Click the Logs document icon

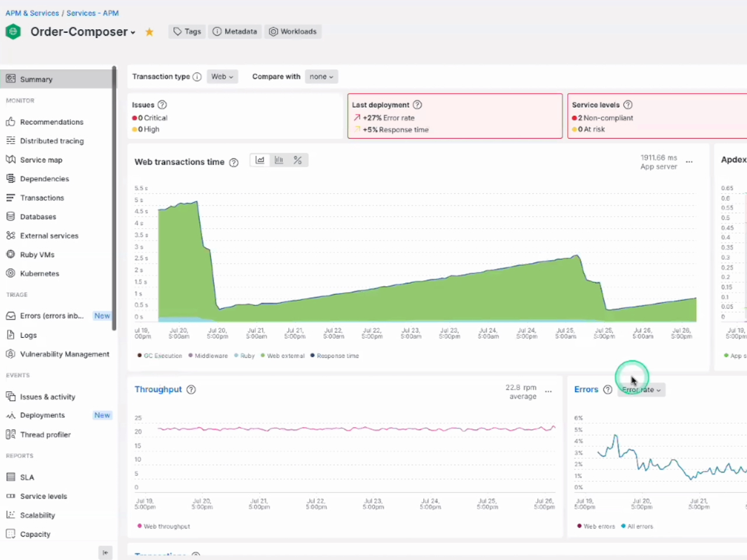click(11, 335)
